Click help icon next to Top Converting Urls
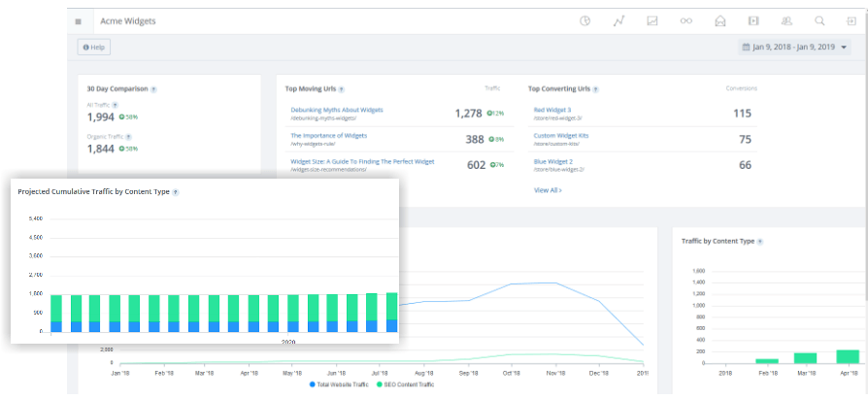The image size is (868, 399). [595, 89]
